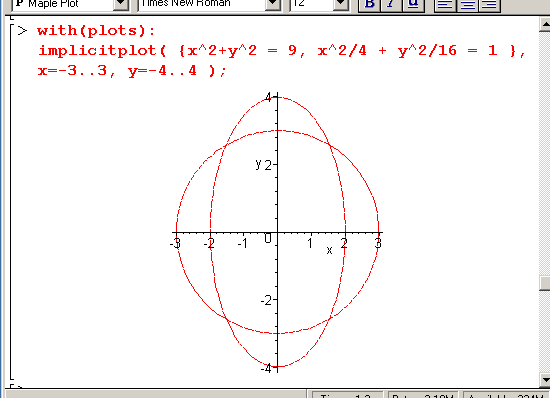Expand the Maple Plot style dropdown arrow
Image resolution: width=550 pixels, height=398 pixels.
(121, 4)
